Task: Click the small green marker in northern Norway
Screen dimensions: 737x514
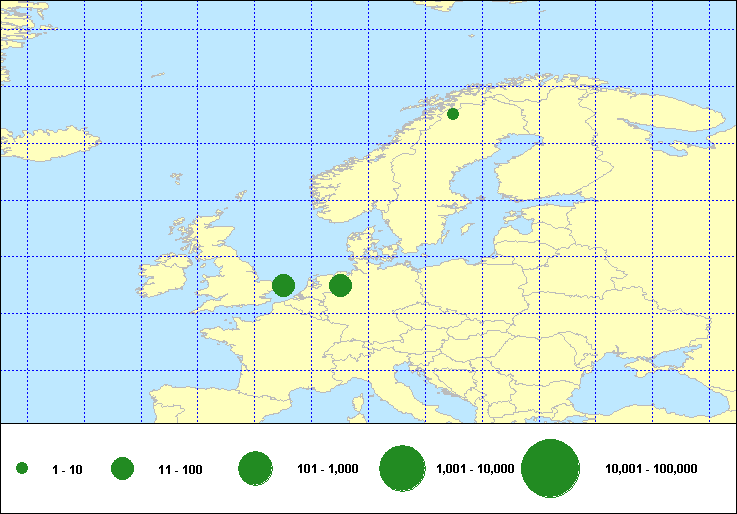Action: [453, 114]
